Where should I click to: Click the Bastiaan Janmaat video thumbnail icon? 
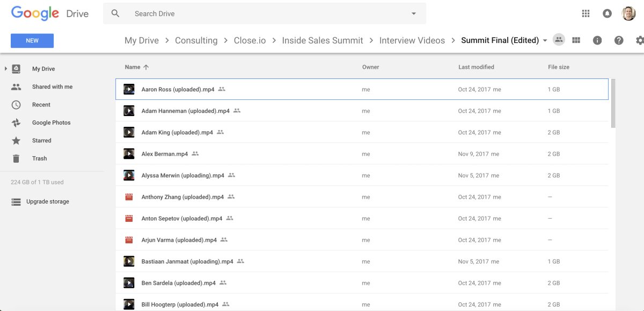point(129,261)
